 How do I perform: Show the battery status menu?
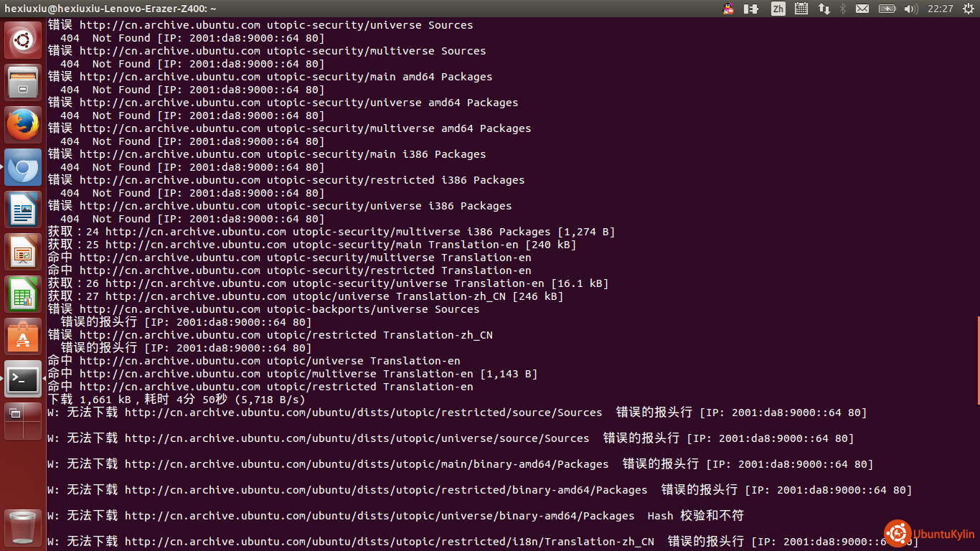point(887,9)
